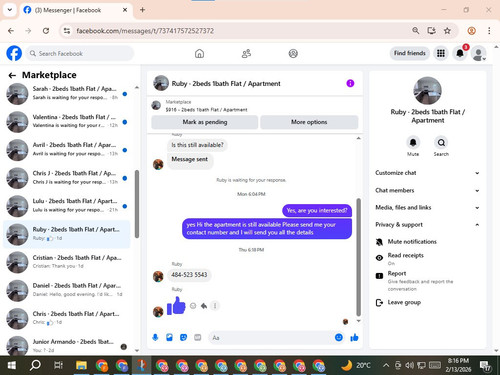Open the Friends icon in top nav
Viewport: 500px width, 375px height.
tap(246, 53)
